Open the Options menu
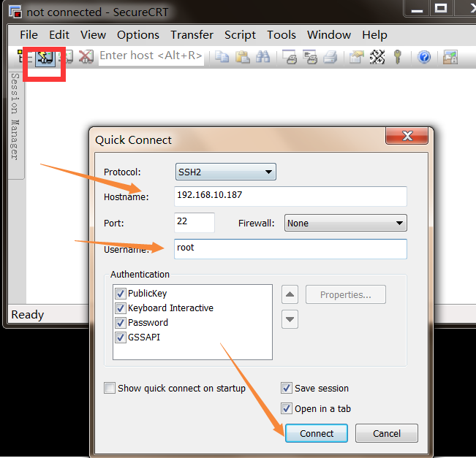This screenshot has width=476, height=458. click(x=138, y=35)
